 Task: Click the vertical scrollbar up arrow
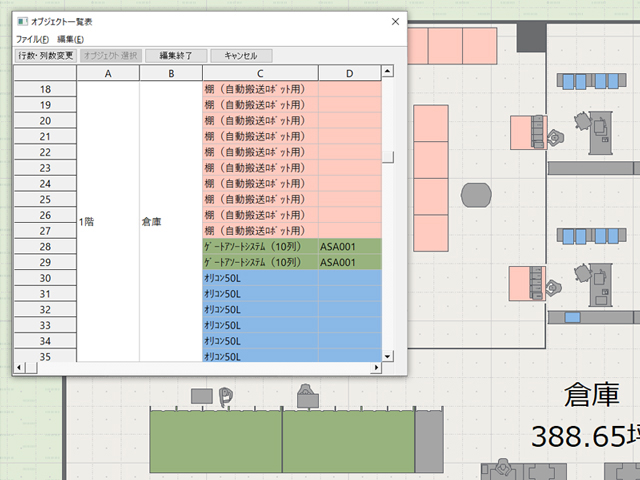(x=387, y=72)
